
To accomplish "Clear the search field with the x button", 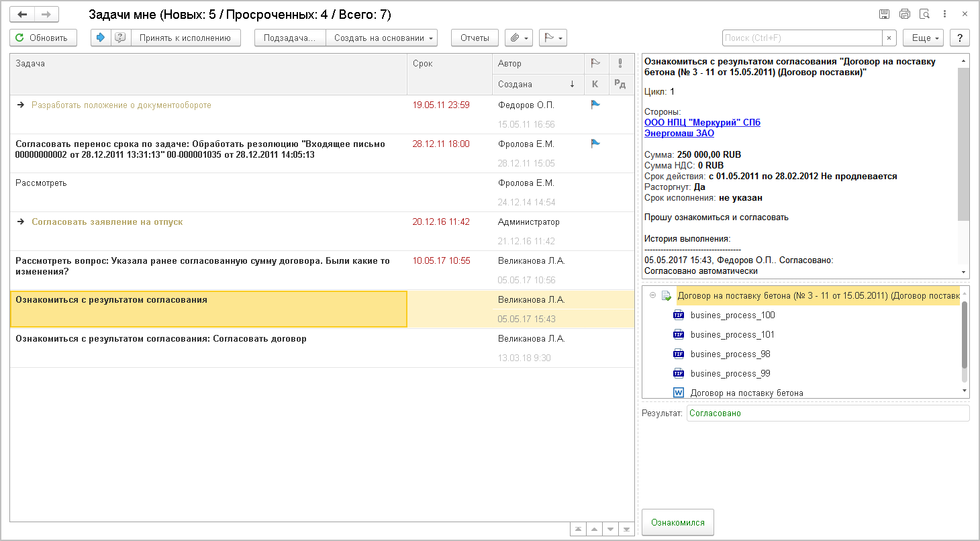I will 889,38.
